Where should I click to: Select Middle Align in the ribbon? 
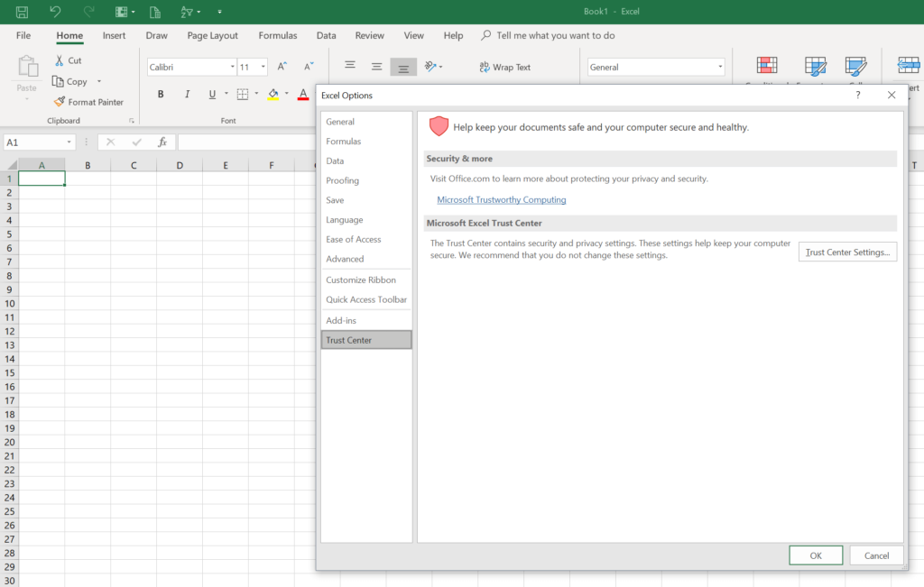[x=376, y=67]
